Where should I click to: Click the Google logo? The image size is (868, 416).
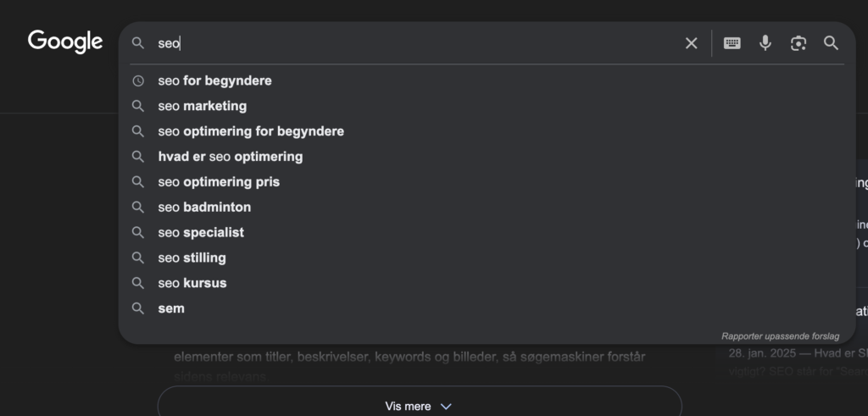tap(65, 42)
